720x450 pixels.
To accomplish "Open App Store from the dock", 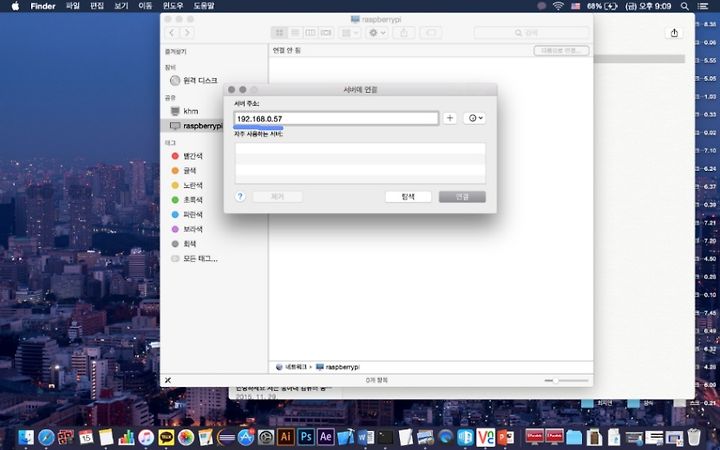I will point(246,437).
